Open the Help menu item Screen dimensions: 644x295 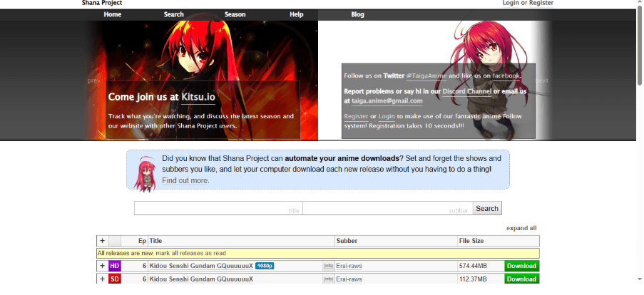296,14
